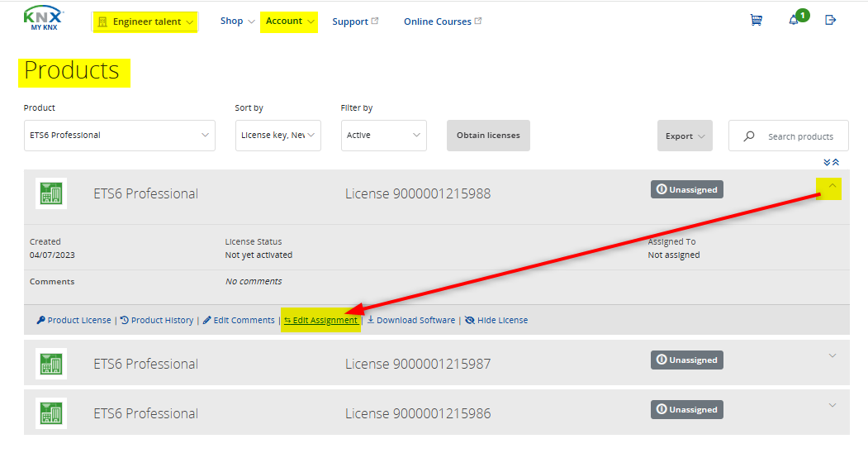Open the Product dropdown showing ETS6 Professional
The image size is (868, 453).
tap(120, 135)
